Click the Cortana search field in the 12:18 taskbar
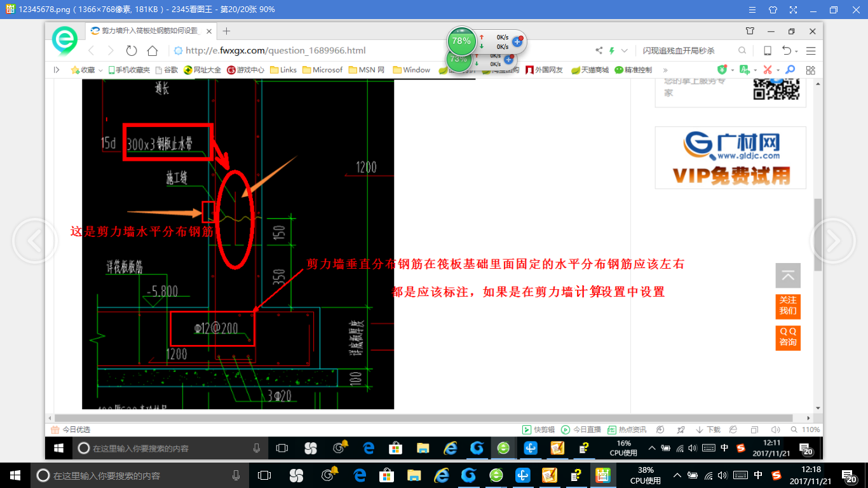The height and width of the screenshot is (488, 868). pos(140,475)
